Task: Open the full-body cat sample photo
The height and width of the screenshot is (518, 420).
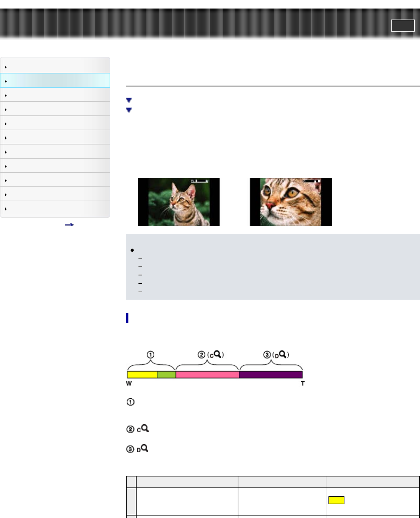Action: (x=179, y=202)
